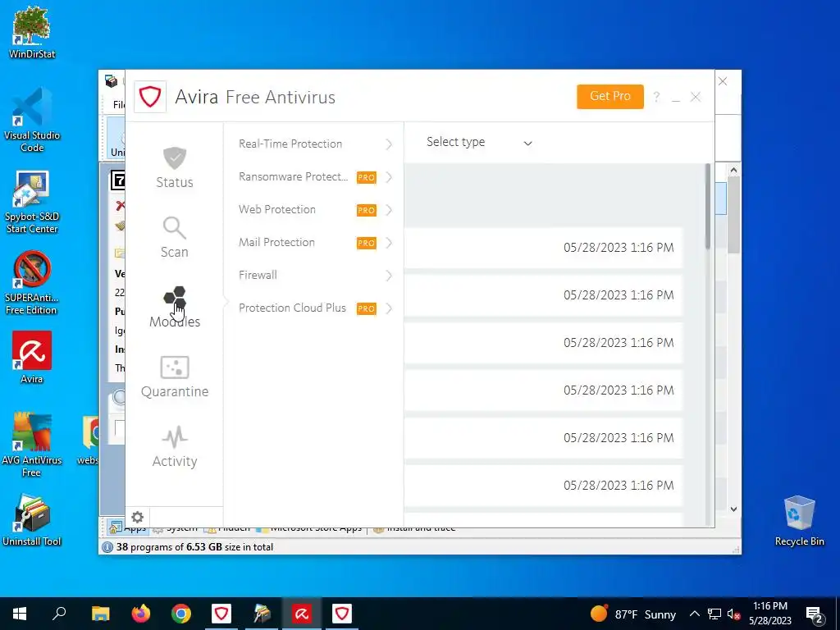Launch Chrome from taskbar
Screen dimensions: 840x630
(181, 614)
